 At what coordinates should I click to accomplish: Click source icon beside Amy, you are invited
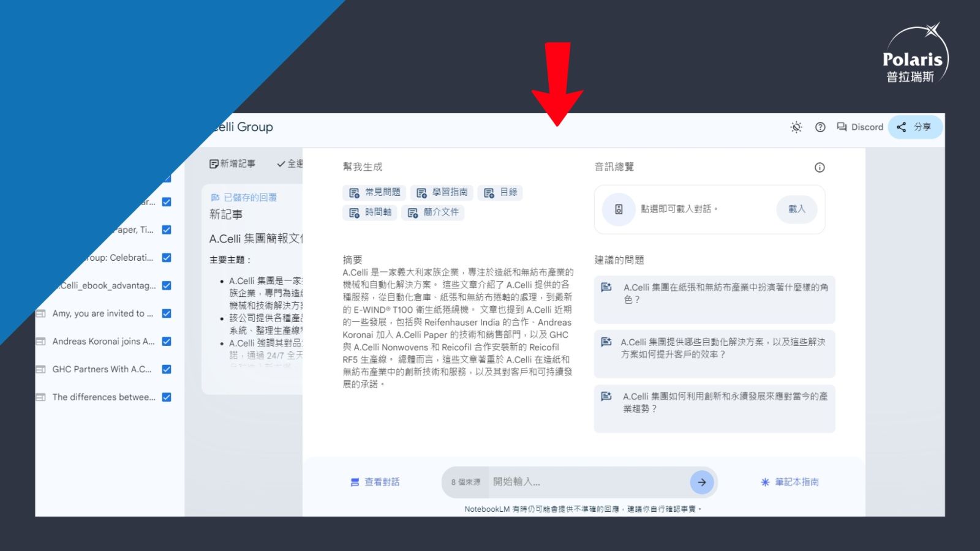(x=40, y=313)
